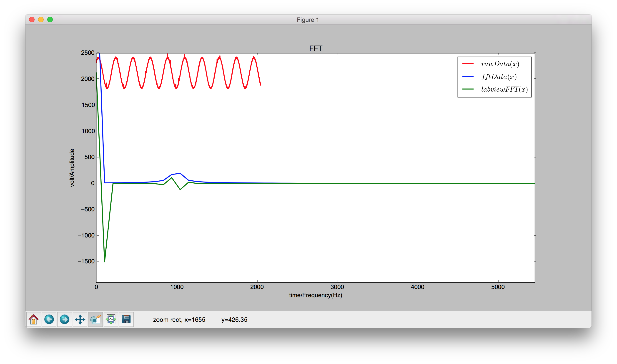
Task: Click the green curve's lowest dip near −1500
Action: click(x=105, y=261)
